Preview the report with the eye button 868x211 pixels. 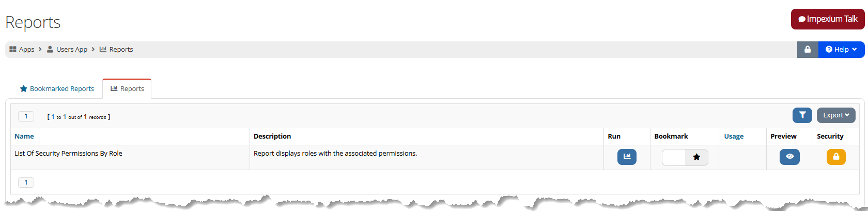tap(789, 157)
